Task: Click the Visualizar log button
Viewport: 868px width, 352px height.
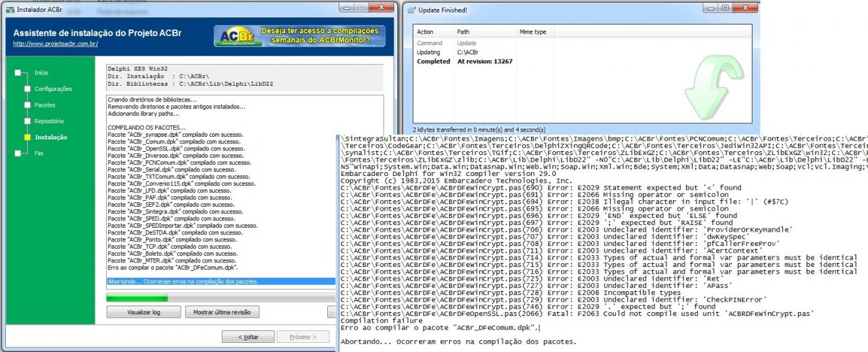Action: coord(143,312)
